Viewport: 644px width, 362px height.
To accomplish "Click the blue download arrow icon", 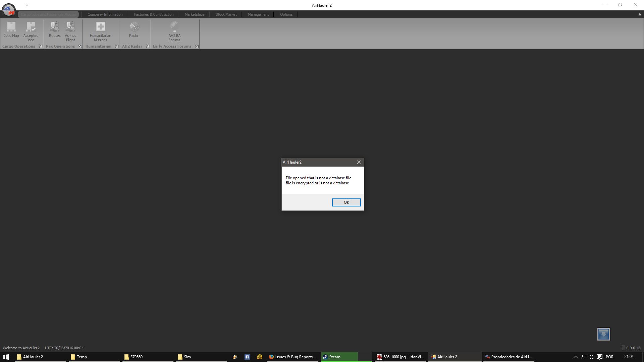I will click(x=604, y=334).
